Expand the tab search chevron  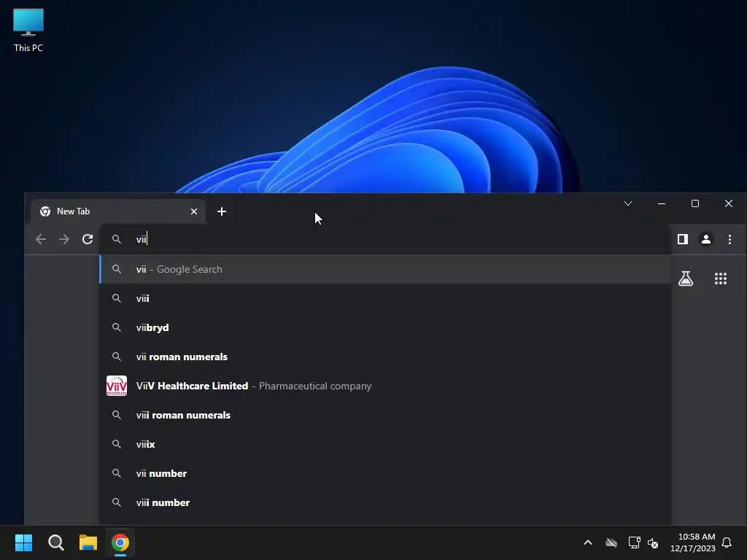tap(628, 204)
